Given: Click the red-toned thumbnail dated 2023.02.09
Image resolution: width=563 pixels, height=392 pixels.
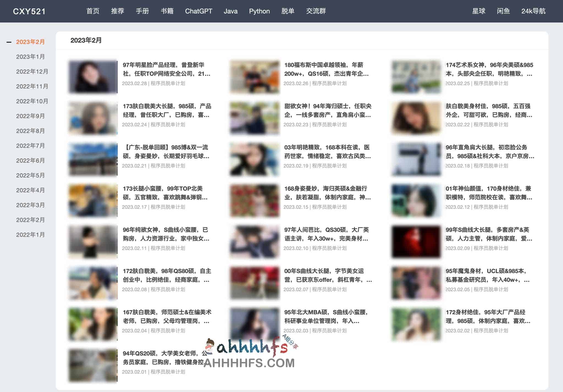Looking at the screenshot, I should [416, 242].
